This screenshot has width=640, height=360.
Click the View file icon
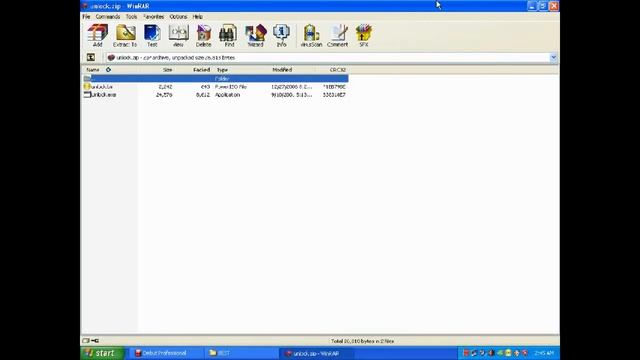(178, 36)
